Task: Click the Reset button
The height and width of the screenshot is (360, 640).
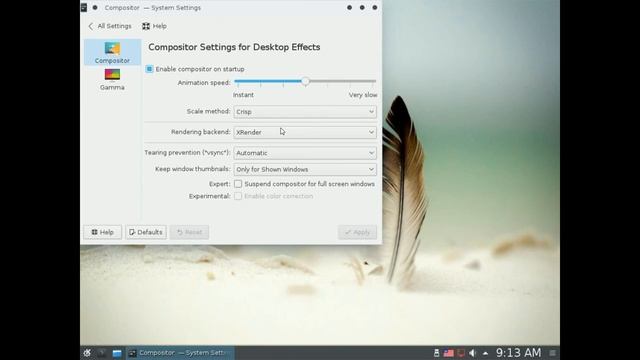Action: [189, 232]
